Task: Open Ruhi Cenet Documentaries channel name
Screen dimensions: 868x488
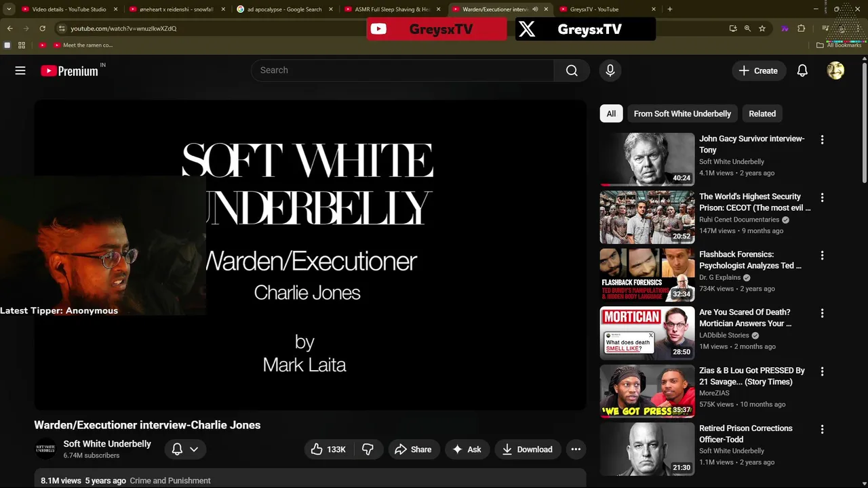Action: click(739, 220)
